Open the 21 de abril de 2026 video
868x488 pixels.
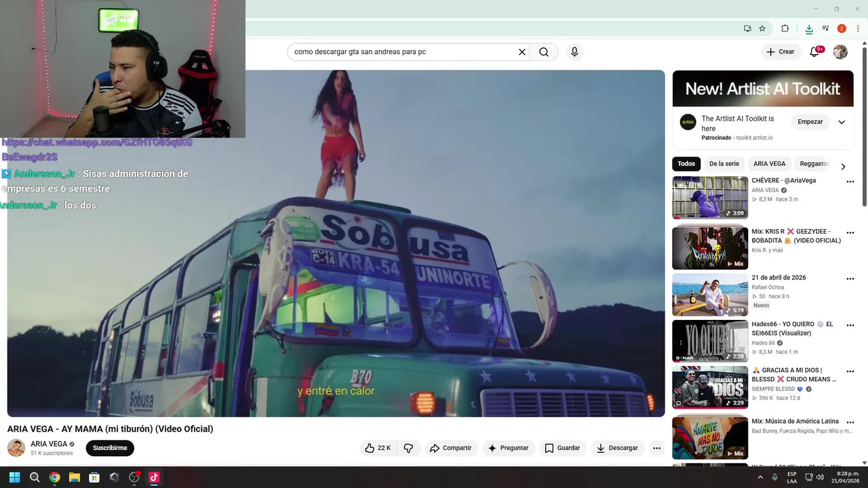710,295
